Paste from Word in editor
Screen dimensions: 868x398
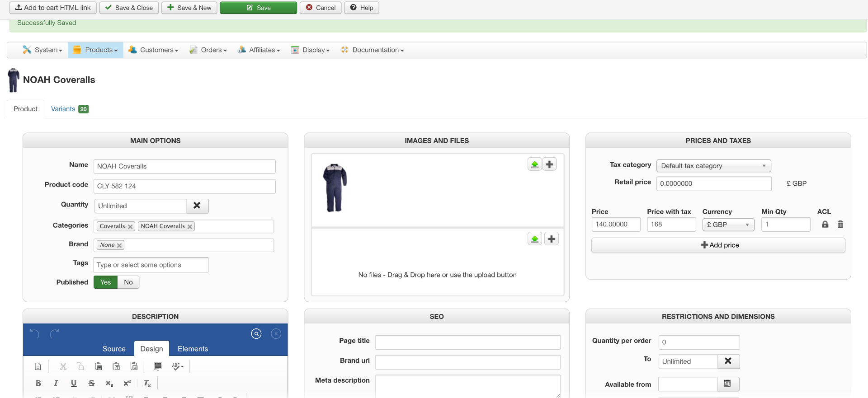click(134, 366)
